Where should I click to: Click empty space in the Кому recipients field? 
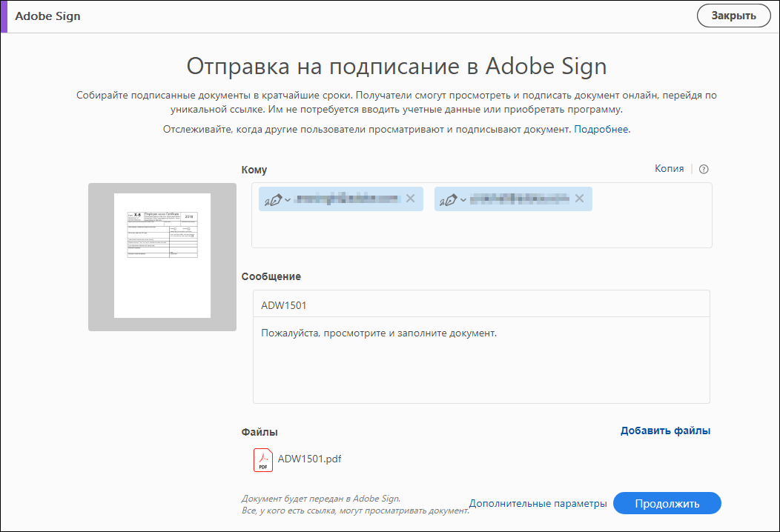(480, 231)
